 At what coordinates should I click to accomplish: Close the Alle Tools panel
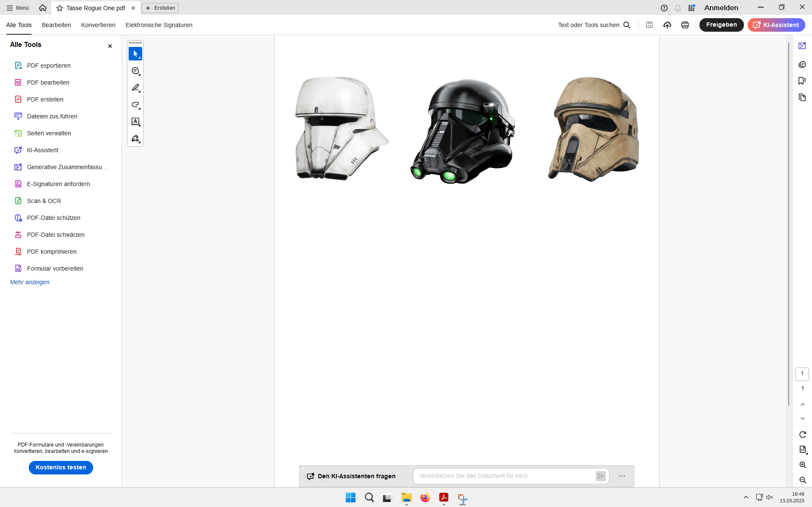pos(110,46)
